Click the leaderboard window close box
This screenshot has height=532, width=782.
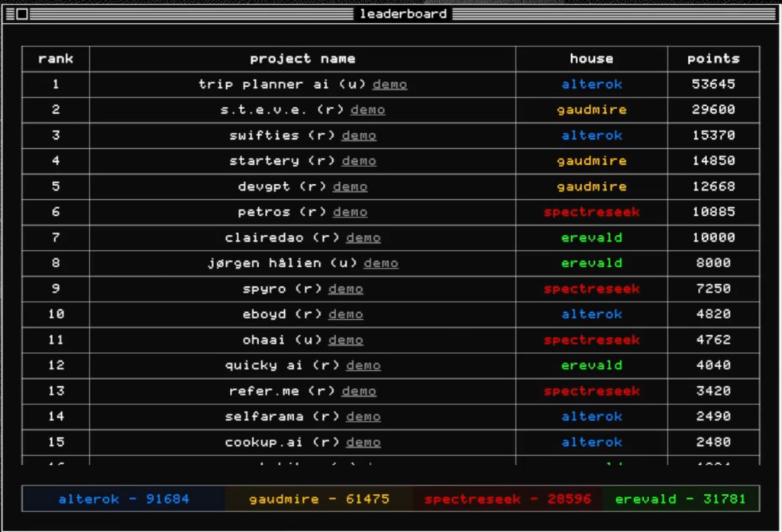[22, 14]
